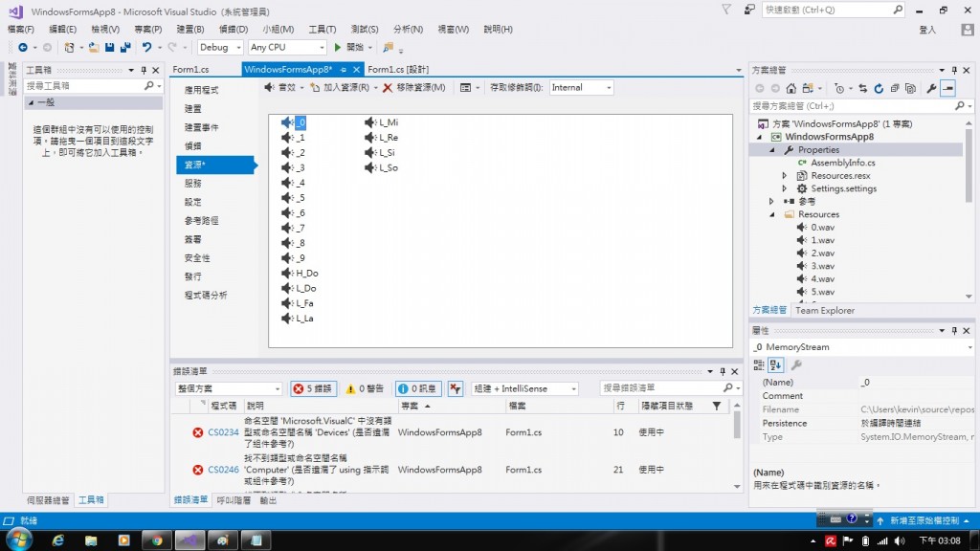
Task: Select 3.wav in Solution Explorer
Action: click(x=822, y=266)
